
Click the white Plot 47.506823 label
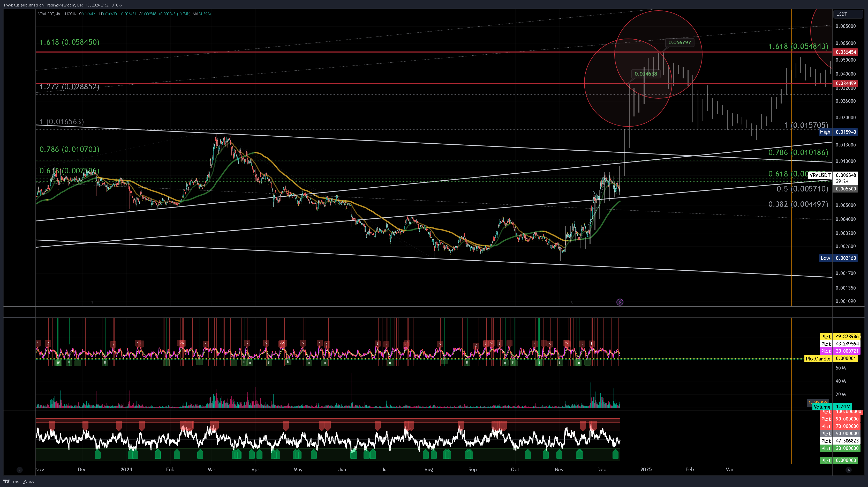pos(841,441)
